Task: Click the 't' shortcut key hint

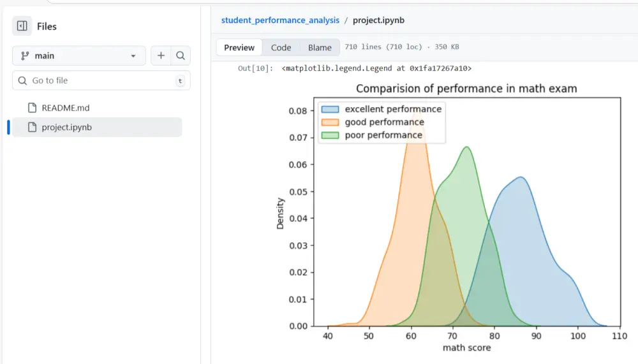Action: [180, 80]
